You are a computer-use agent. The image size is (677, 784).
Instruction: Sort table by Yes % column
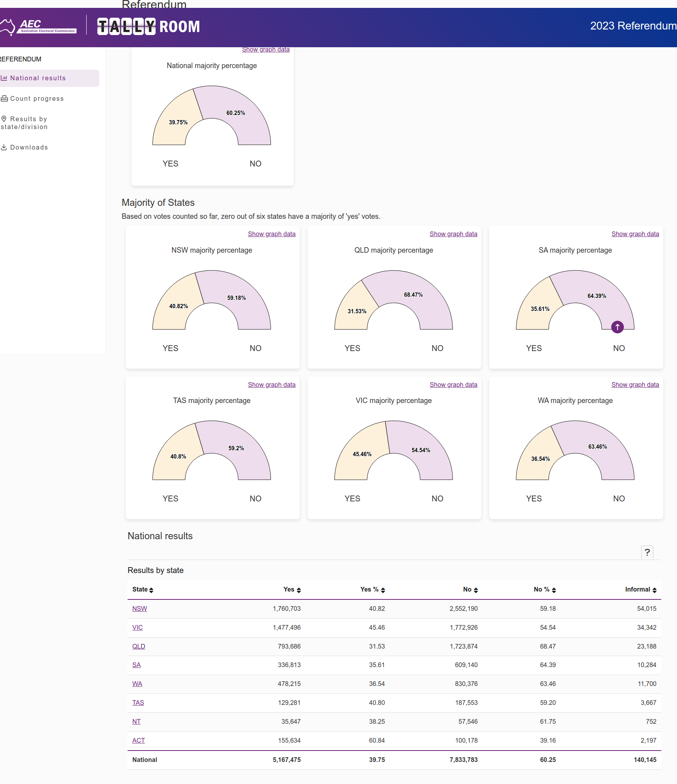tap(372, 590)
